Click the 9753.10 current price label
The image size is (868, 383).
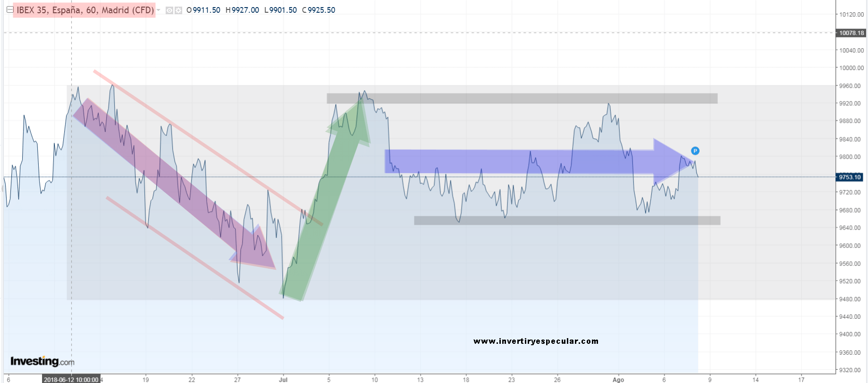[x=850, y=177]
